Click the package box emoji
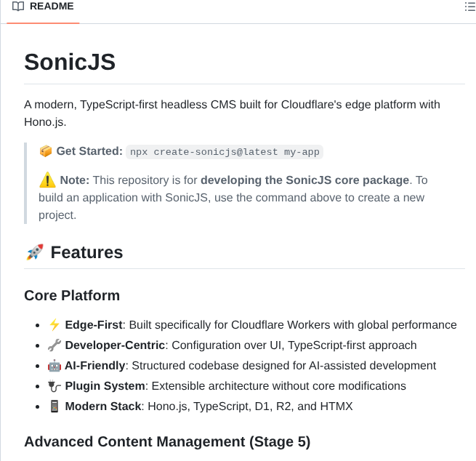 click(x=46, y=151)
